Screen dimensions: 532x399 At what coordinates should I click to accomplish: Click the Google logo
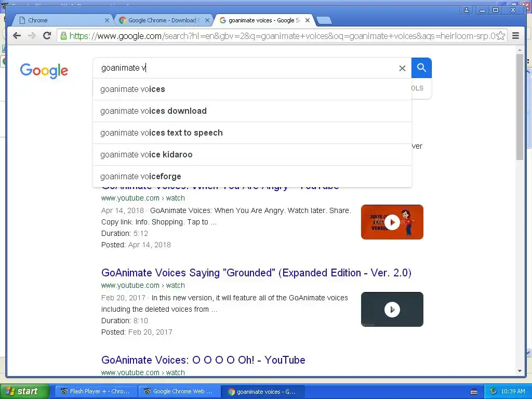44,71
